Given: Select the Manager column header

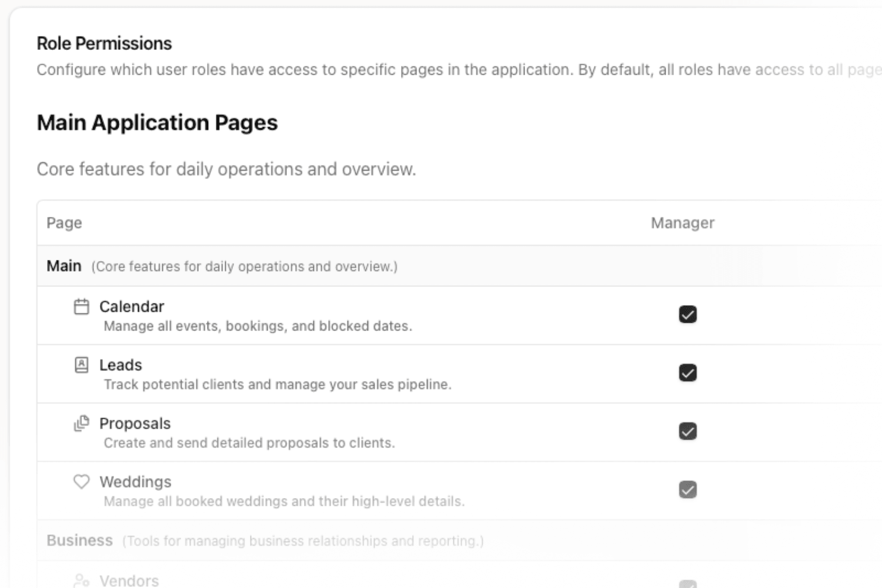Looking at the screenshot, I should (x=682, y=223).
